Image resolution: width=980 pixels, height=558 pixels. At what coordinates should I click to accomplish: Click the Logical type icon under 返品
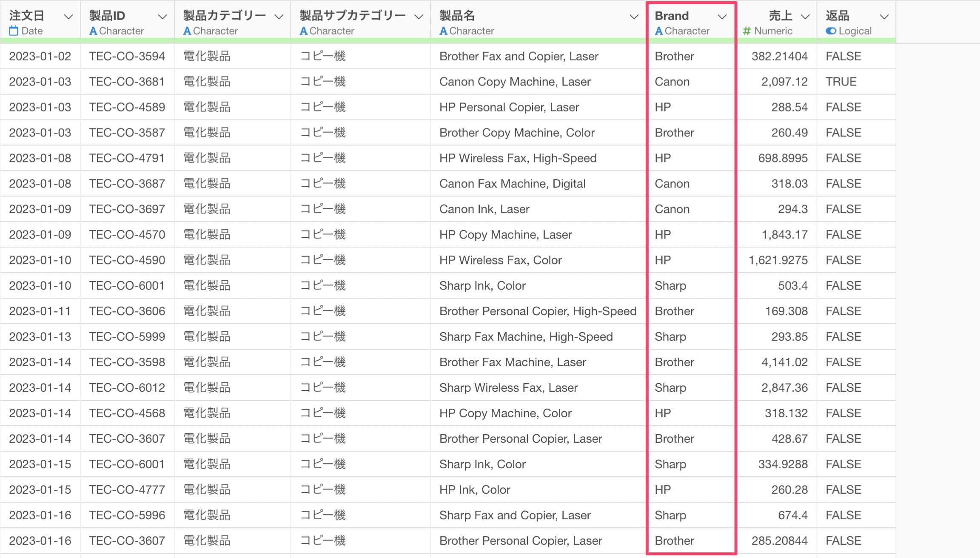pos(831,31)
